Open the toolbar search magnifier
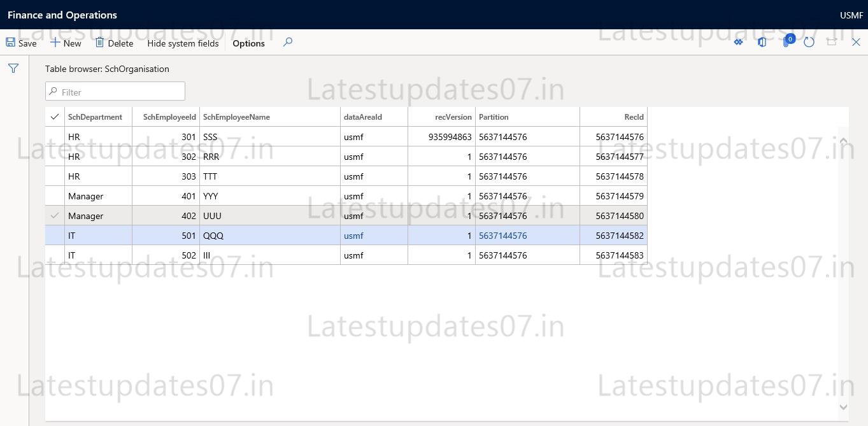 (x=287, y=42)
